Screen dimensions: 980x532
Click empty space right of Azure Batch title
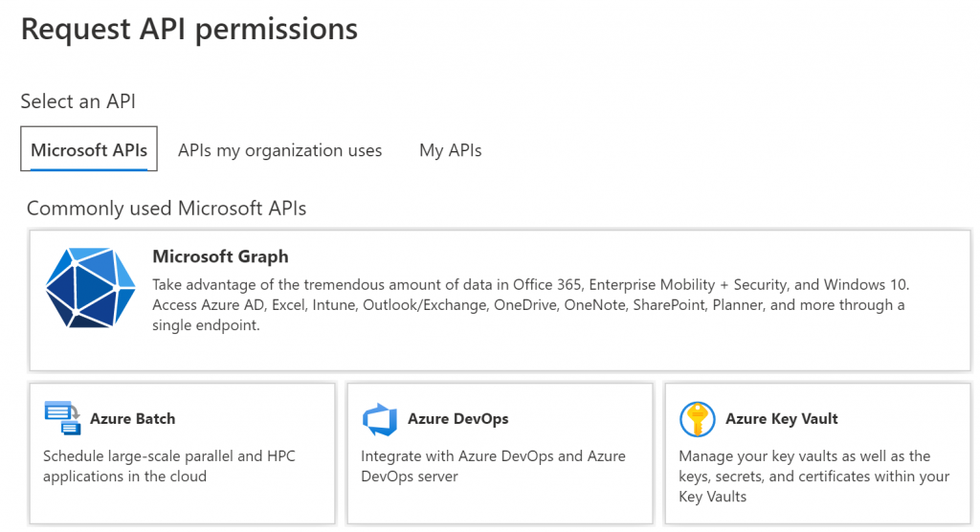coord(258,419)
